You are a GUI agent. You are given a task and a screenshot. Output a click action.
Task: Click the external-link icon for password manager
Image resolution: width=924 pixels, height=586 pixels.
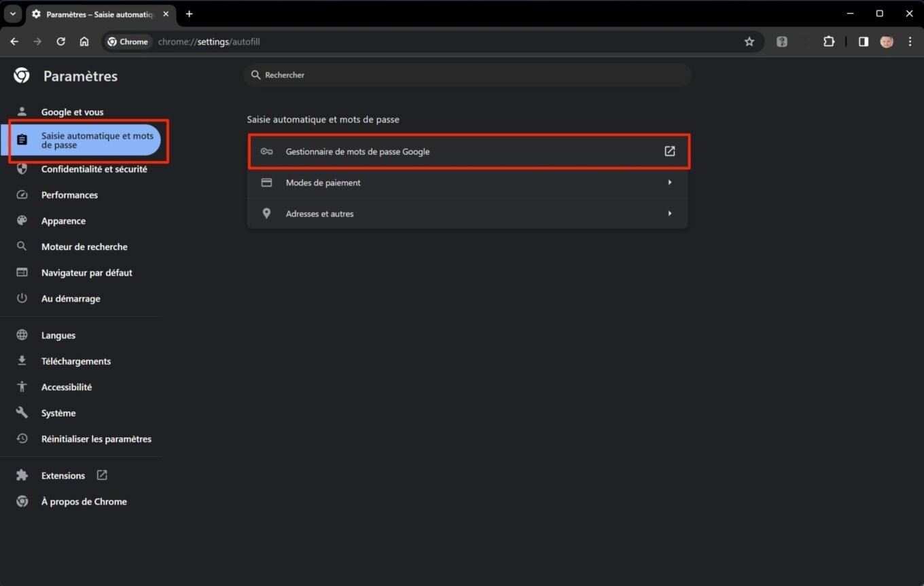(670, 151)
